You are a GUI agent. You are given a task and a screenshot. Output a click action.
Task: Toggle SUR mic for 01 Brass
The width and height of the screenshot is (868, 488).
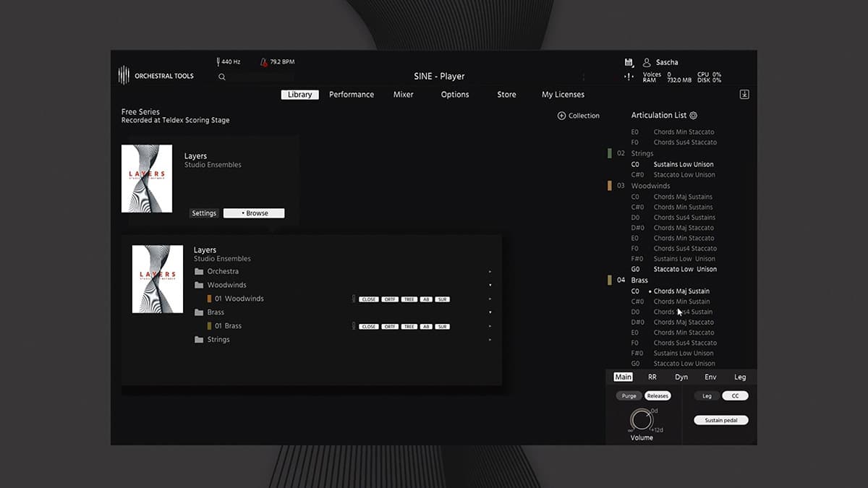click(x=443, y=327)
